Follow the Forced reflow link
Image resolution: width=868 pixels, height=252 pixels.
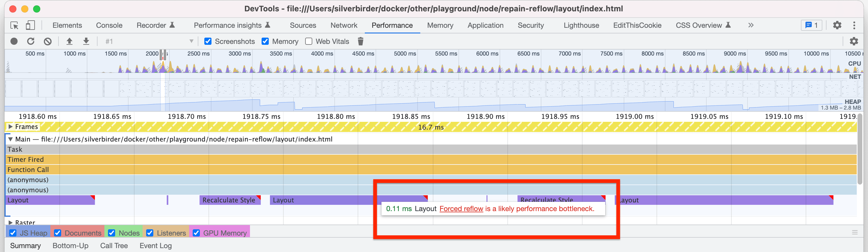click(x=461, y=209)
